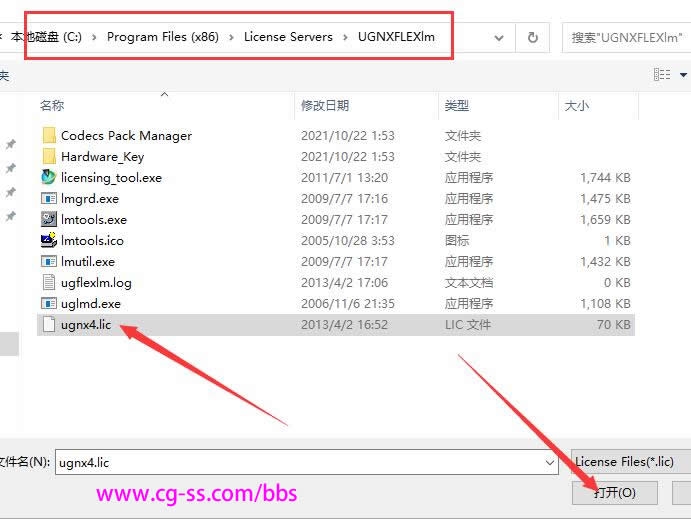Open the Codecs Pack Manager folder
The image size is (691, 519).
click(x=125, y=136)
